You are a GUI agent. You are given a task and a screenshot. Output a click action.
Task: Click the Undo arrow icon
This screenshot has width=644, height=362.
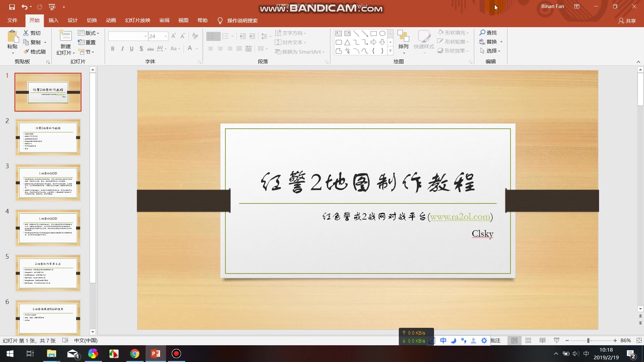coord(24,7)
